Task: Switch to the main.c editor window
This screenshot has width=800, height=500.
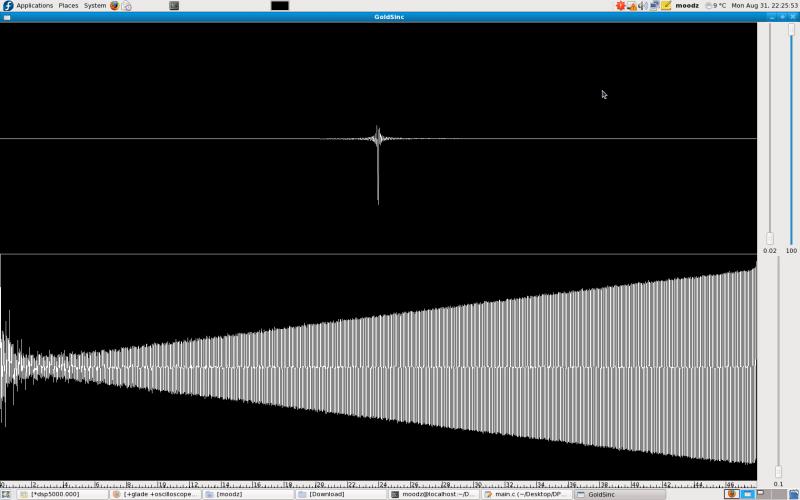Action: click(527, 494)
